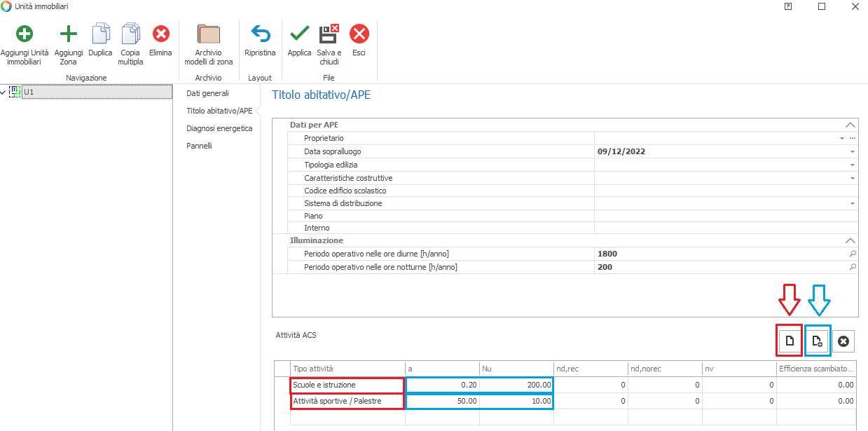The height and width of the screenshot is (431, 868).
Task: Apply changes with the Applica checkmark
Action: [x=299, y=34]
